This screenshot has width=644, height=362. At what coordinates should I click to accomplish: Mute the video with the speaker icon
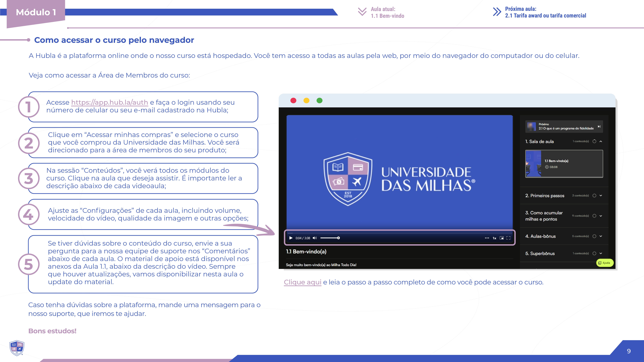tap(315, 238)
